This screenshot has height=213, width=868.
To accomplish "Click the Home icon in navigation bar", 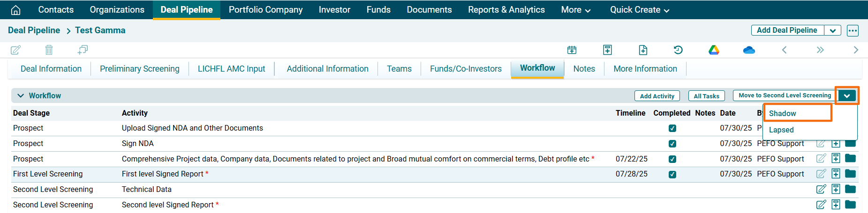I will (15, 10).
